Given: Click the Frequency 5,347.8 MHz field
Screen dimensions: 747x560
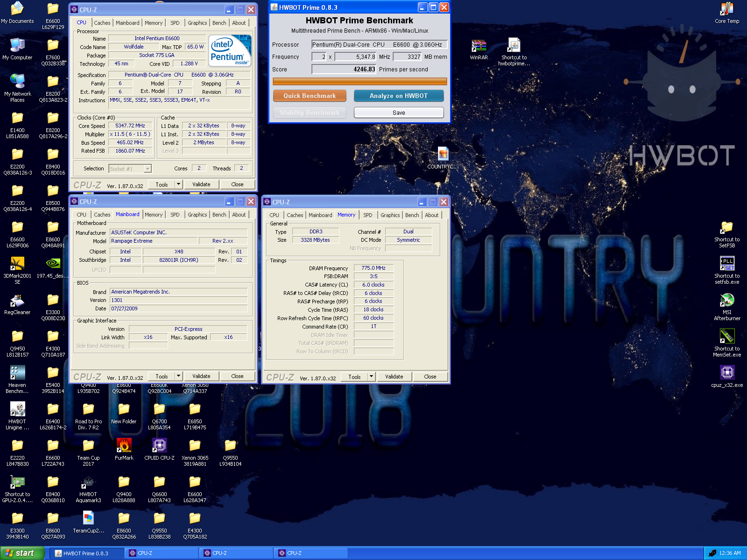Looking at the screenshot, I should [x=355, y=56].
